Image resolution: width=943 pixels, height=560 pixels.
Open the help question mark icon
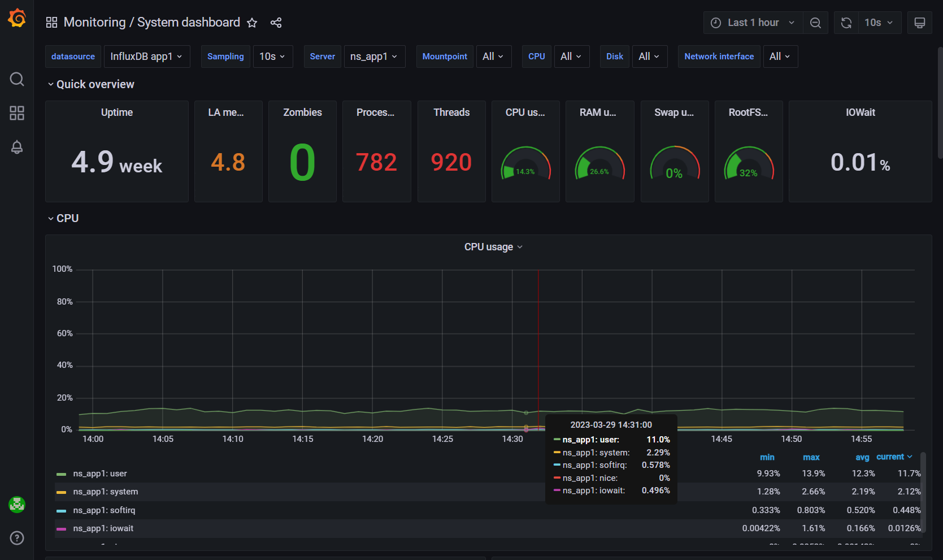tap(17, 537)
